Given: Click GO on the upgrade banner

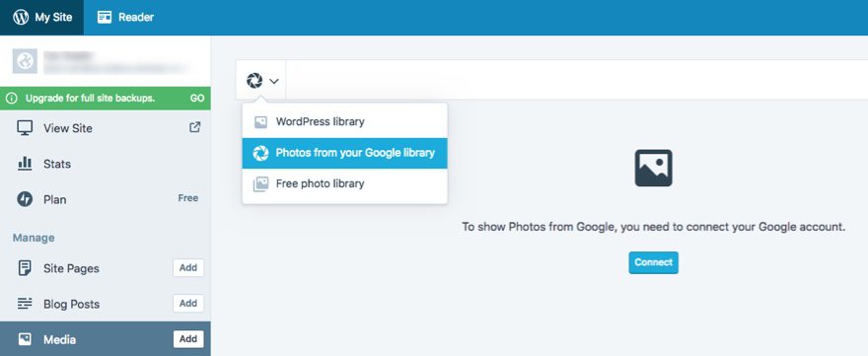Looking at the screenshot, I should click(197, 99).
